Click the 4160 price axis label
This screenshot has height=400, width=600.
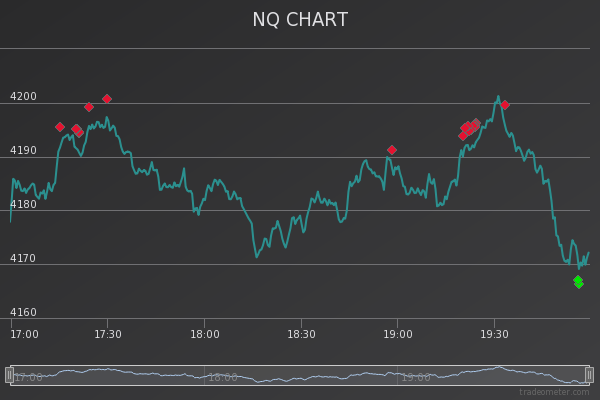(23, 313)
